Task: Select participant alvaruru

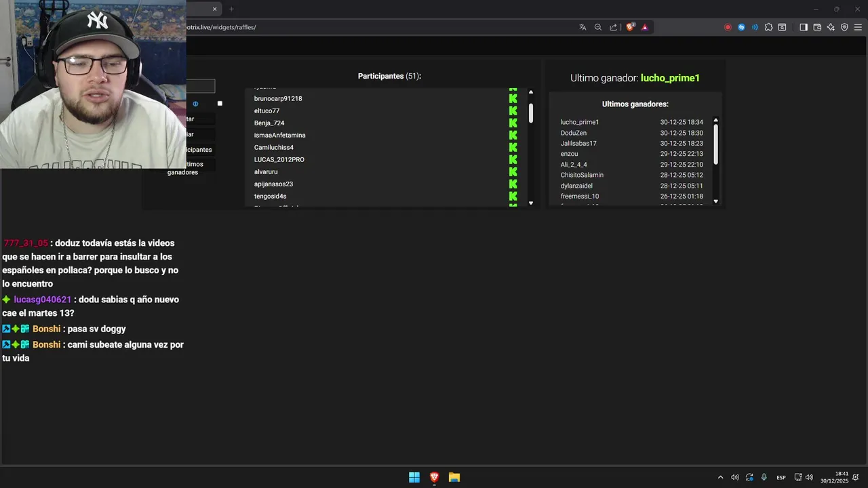Action: (x=266, y=171)
